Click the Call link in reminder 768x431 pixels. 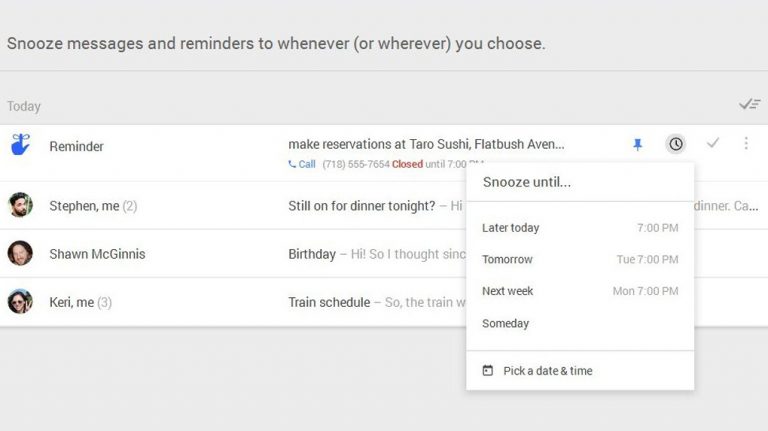click(x=306, y=164)
